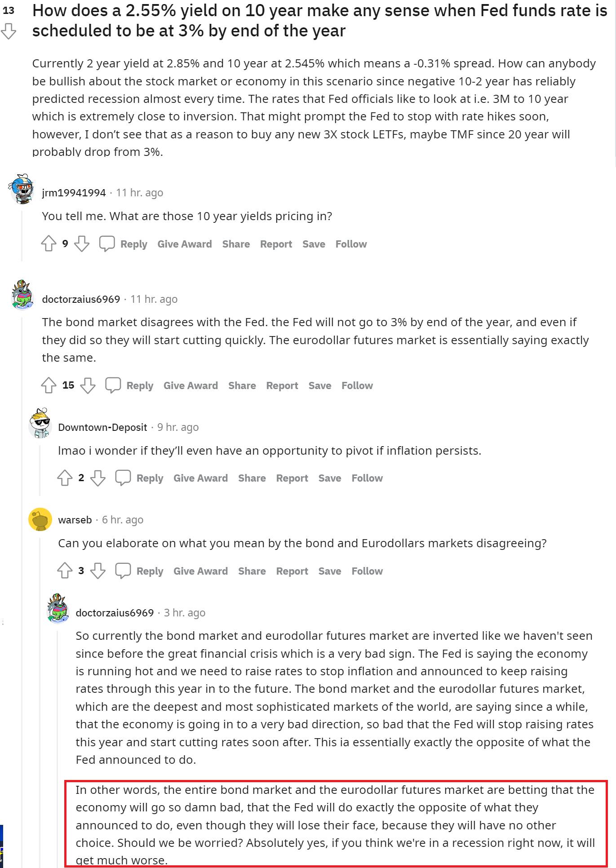Open the doctorzaius6969 username on 11 hr. comment

[81, 299]
